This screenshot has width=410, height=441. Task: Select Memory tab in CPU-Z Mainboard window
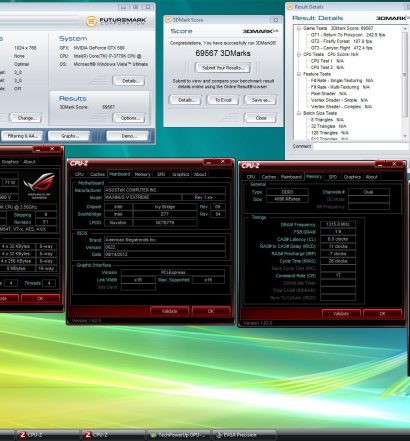click(142, 174)
